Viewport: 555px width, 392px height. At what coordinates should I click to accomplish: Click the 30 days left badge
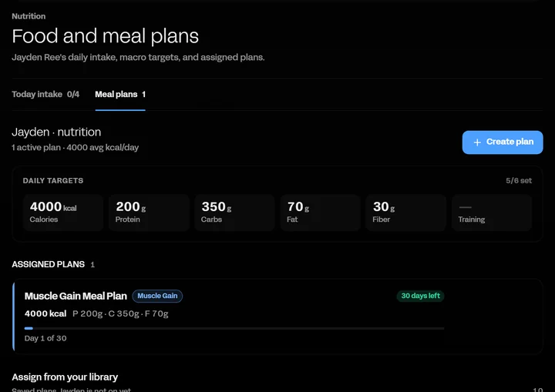(x=421, y=297)
